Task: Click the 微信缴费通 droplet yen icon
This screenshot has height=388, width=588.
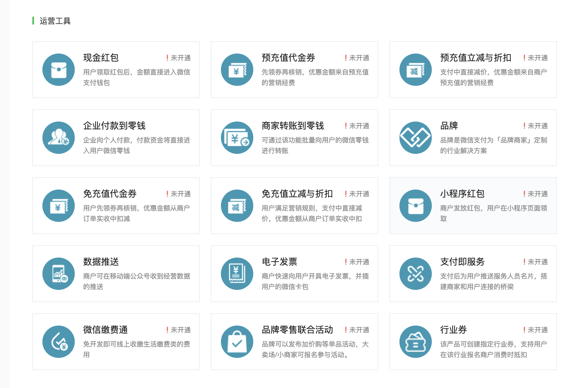Action: pyautogui.click(x=59, y=342)
